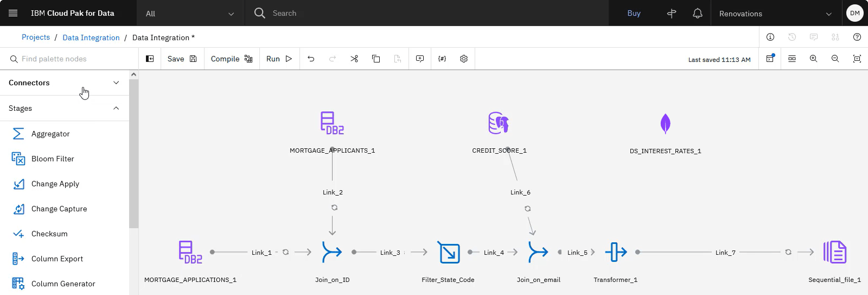Toggle the palette panel visibility
The height and width of the screenshot is (295, 868).
click(x=150, y=59)
